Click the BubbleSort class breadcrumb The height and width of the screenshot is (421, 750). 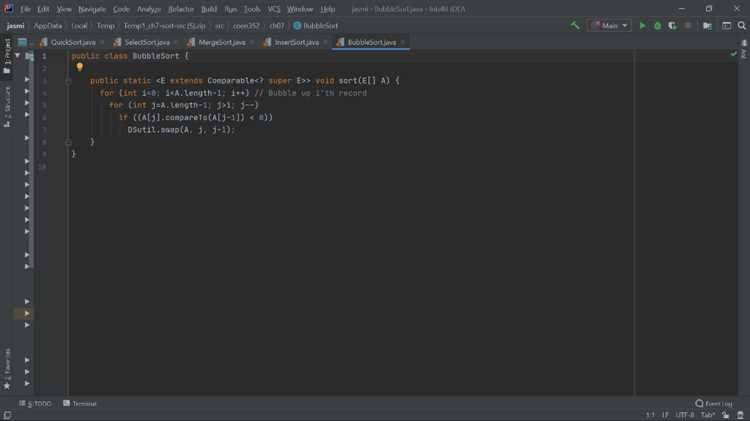click(316, 26)
